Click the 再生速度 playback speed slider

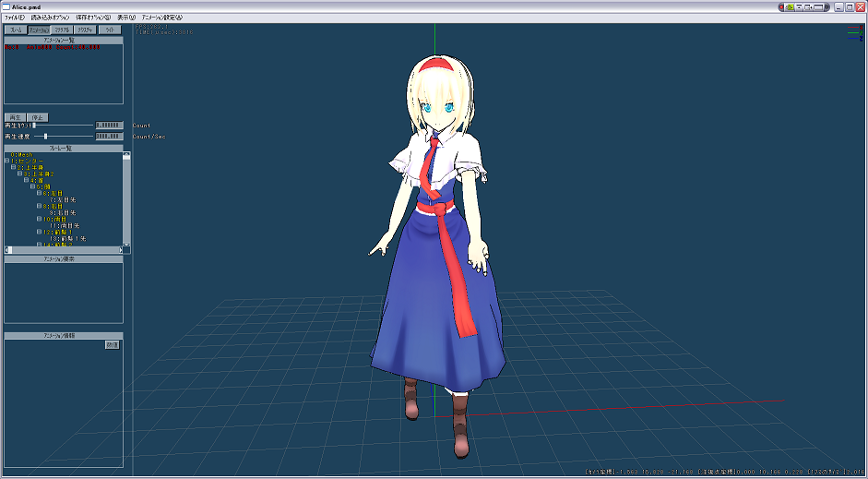46,137
